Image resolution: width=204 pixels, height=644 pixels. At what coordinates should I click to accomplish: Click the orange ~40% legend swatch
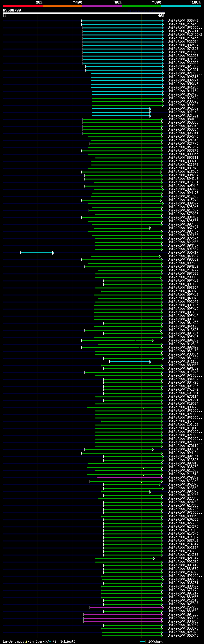[x=62, y=5]
